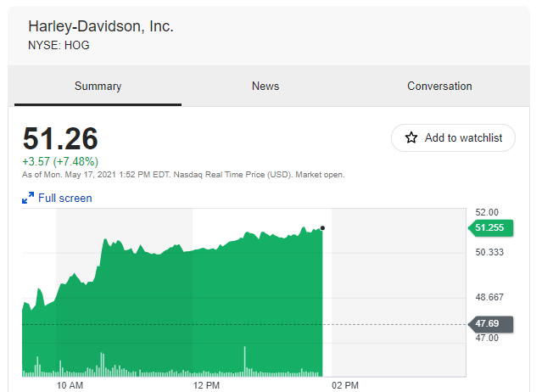This screenshot has width=553, height=392.
Task: Click the green 51.255 current price label
Action: tap(490, 227)
